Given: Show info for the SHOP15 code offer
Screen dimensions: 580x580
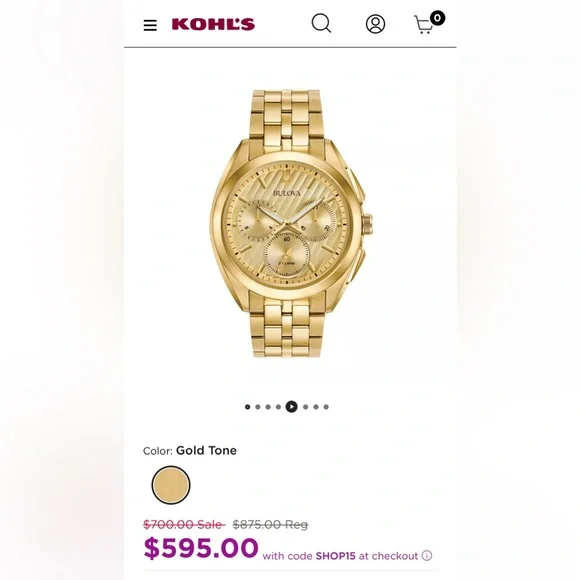Looking at the screenshot, I should 427,556.
